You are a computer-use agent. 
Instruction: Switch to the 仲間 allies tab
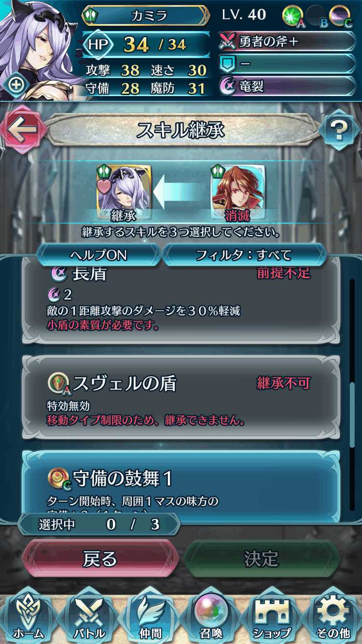tap(151, 616)
